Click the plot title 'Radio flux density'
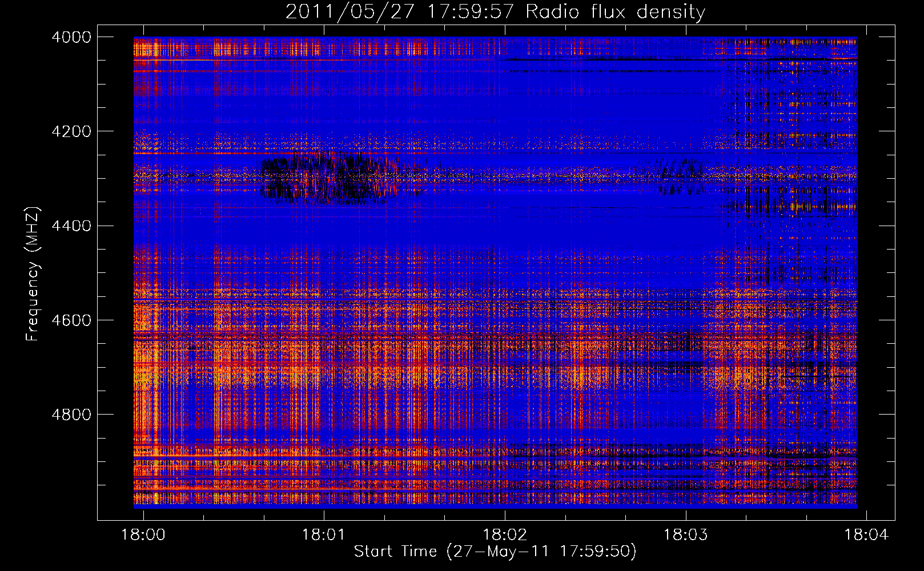Viewport: 924px width, 571px height. coord(615,11)
